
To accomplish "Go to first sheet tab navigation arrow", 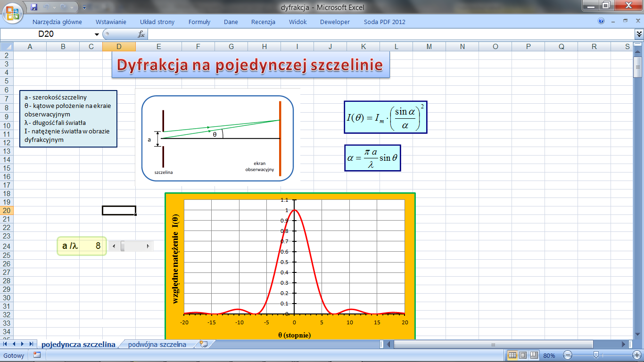I will click(6, 344).
